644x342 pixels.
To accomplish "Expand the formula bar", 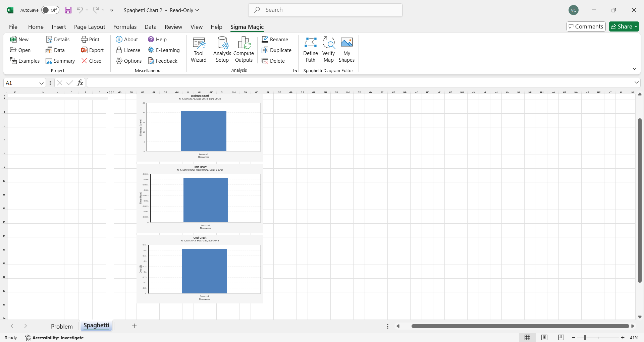I will tap(636, 83).
